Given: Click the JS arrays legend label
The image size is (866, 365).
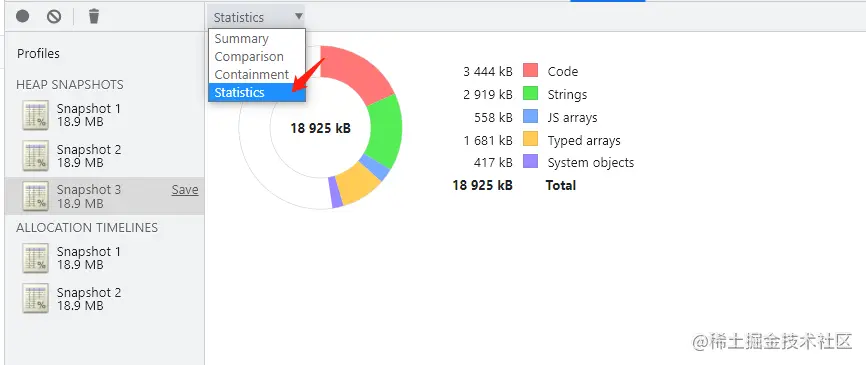Looking at the screenshot, I should click(572, 118).
